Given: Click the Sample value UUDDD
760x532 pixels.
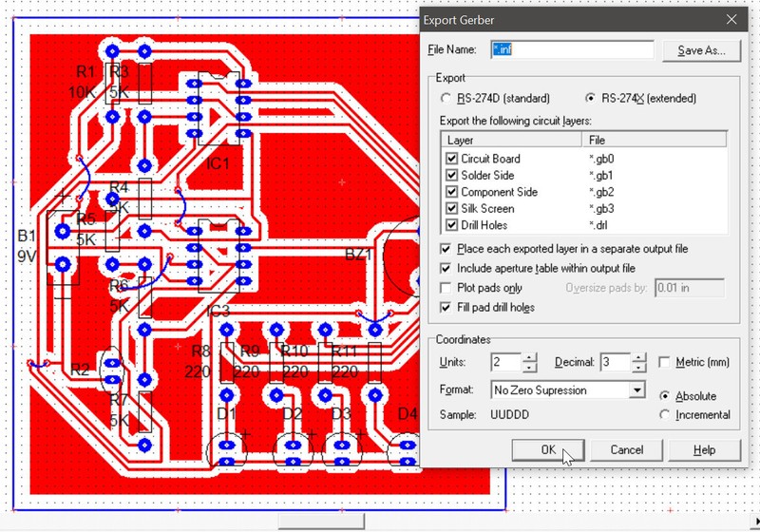Looking at the screenshot, I should click(x=509, y=415).
